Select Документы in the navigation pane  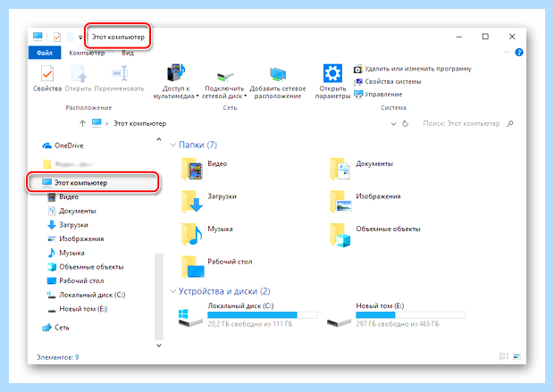tap(71, 211)
